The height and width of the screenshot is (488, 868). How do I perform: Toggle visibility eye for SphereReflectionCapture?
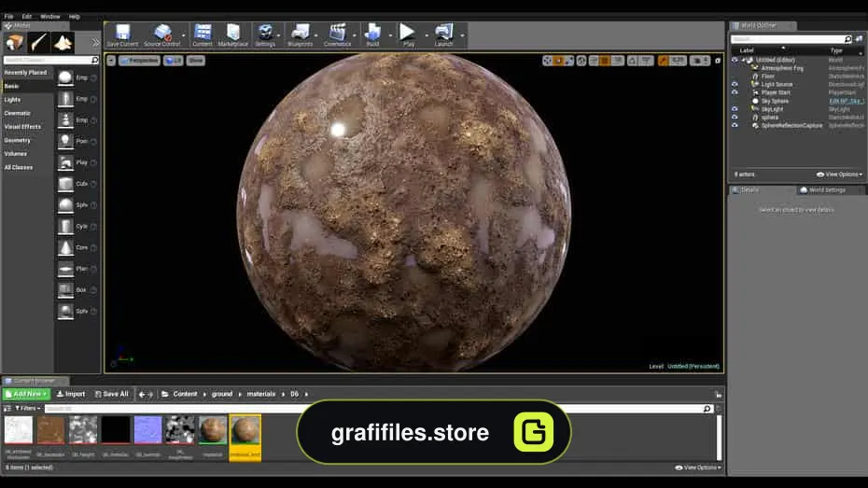735,126
